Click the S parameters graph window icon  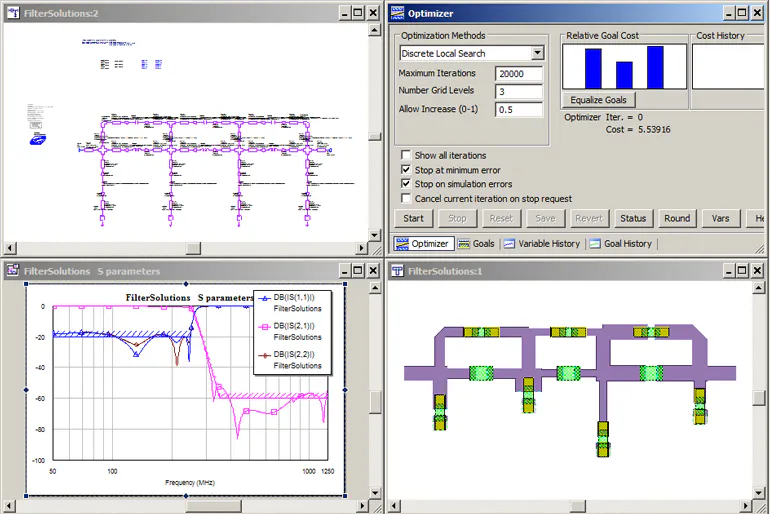click(13, 271)
